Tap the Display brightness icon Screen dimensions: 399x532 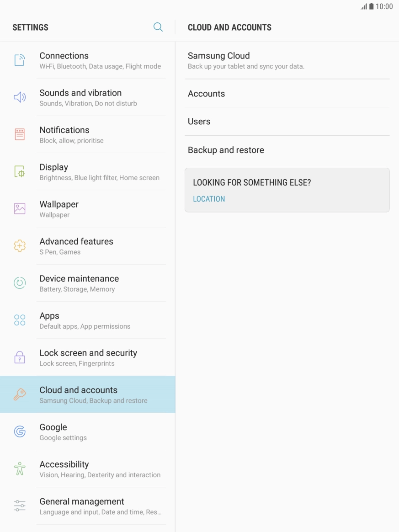pos(20,172)
